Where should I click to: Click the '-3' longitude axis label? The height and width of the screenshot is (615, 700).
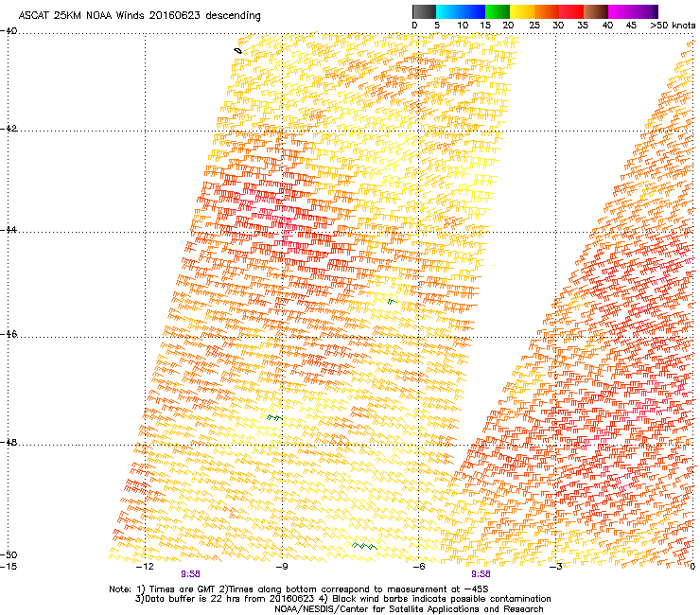point(556,567)
